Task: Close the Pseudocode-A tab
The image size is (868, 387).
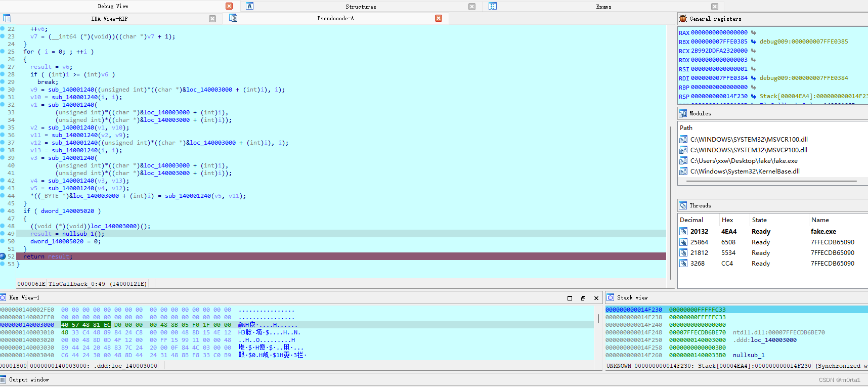Action: tap(439, 18)
